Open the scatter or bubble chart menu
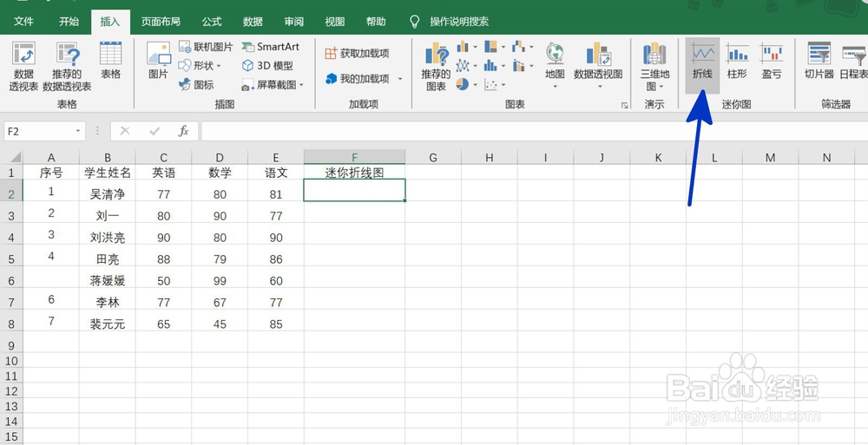 click(495, 85)
